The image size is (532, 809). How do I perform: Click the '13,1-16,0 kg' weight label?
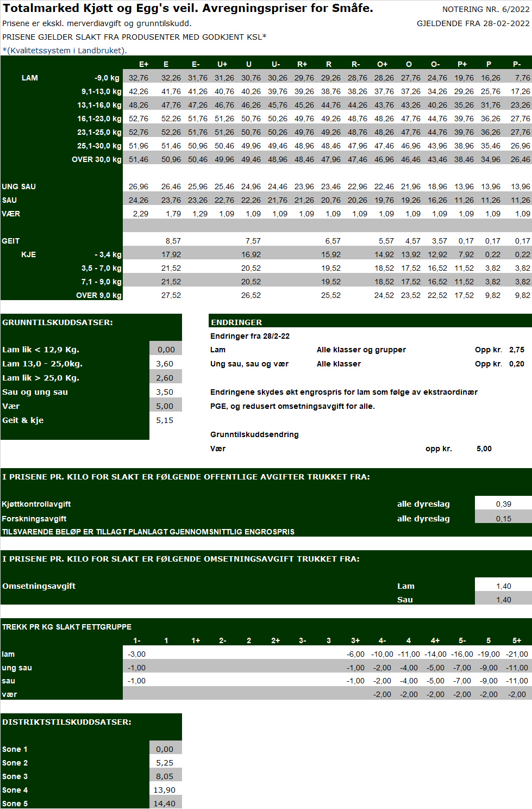[99, 105]
